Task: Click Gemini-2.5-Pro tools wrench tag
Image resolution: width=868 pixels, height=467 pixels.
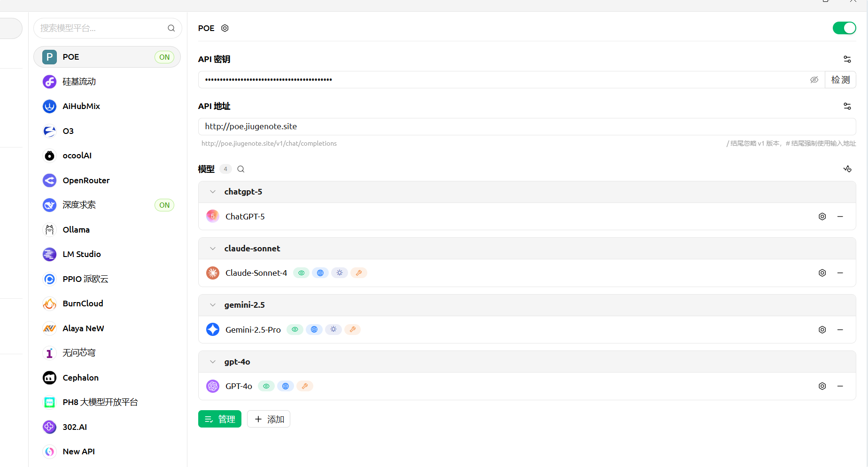Action: tap(353, 330)
